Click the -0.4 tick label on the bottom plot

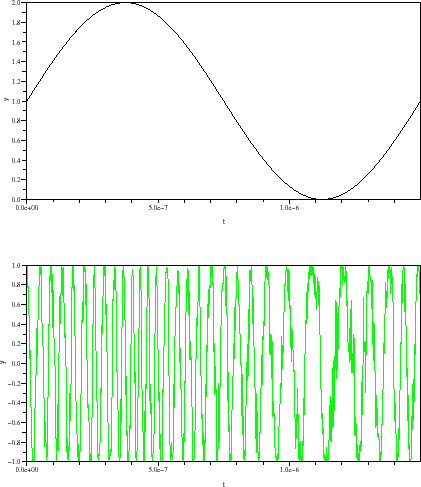14,403
